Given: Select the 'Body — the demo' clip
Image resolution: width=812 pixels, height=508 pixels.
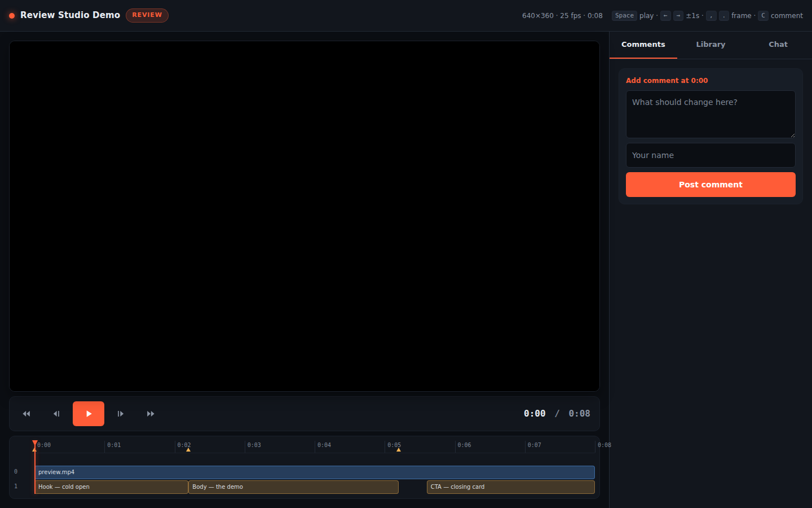Looking at the screenshot, I should [x=293, y=487].
